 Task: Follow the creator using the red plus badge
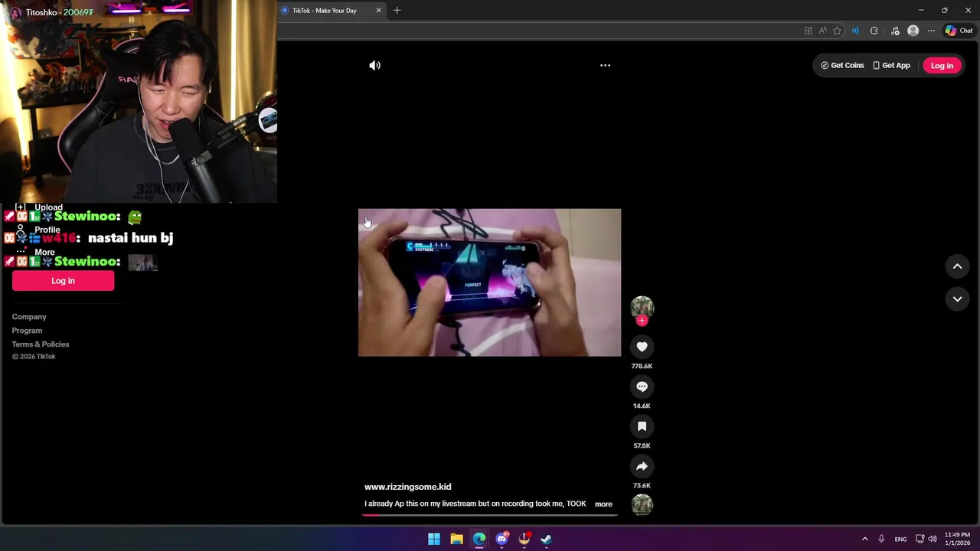[x=642, y=321]
